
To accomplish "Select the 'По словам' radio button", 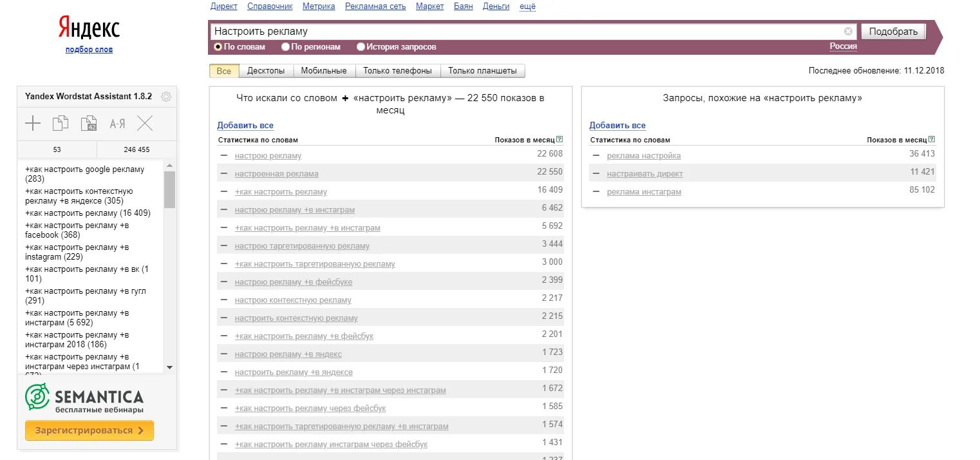I will point(218,46).
